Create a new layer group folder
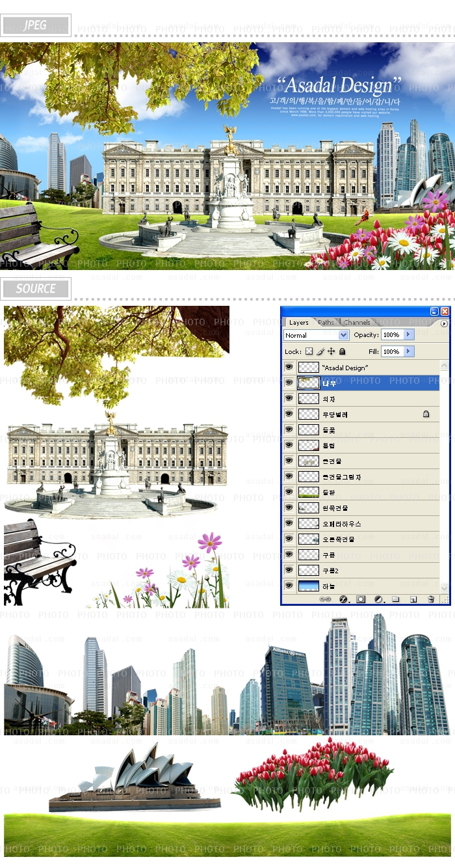The image size is (455, 868). (395, 599)
